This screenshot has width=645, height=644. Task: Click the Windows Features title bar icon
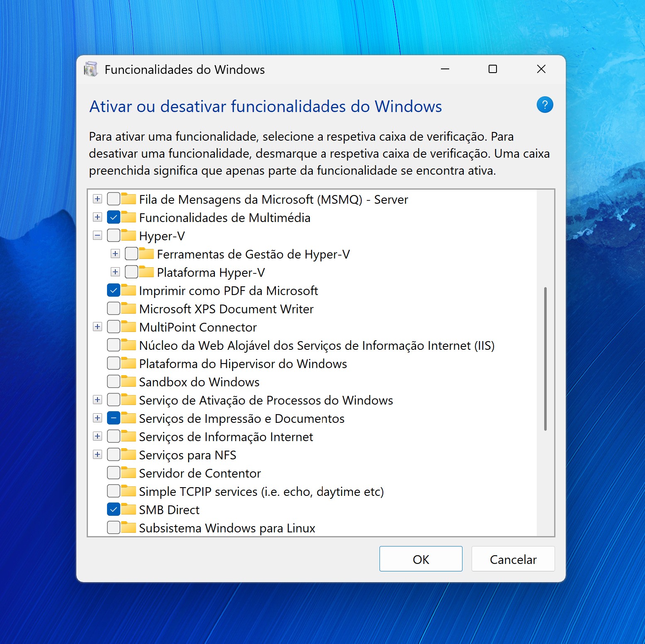pyautogui.click(x=91, y=69)
